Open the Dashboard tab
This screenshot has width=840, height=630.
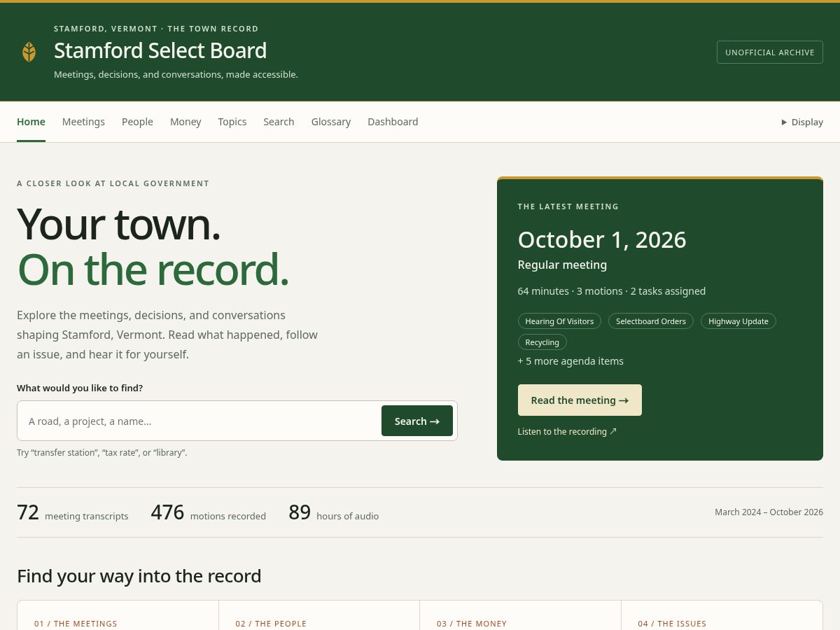(x=393, y=122)
